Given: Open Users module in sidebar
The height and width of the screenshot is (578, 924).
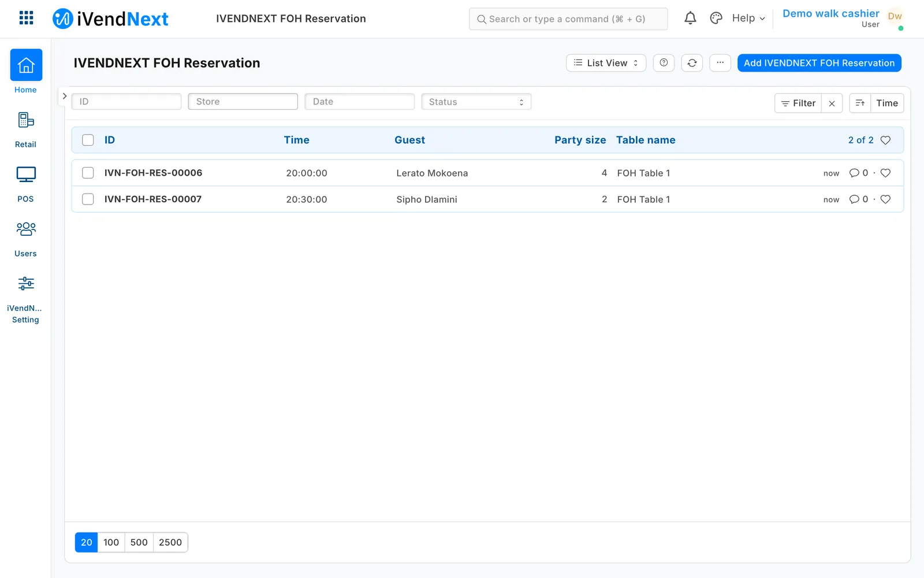Looking at the screenshot, I should pyautogui.click(x=25, y=239).
